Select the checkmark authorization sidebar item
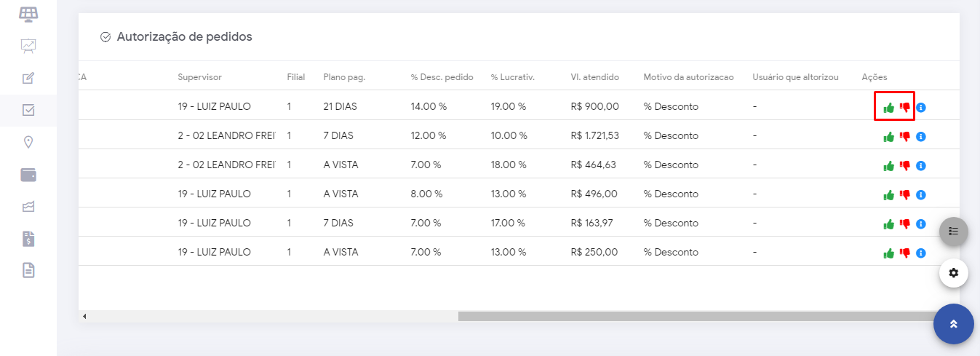 click(28, 110)
